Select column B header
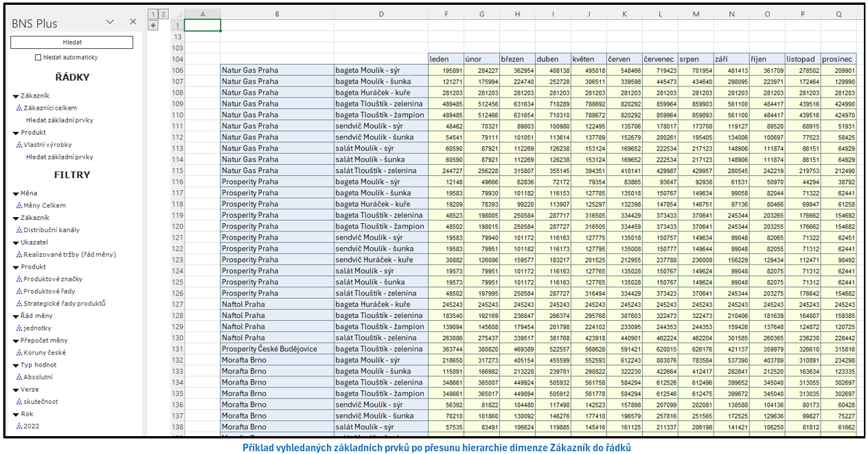Screen dimensions: 868x454 [x=277, y=14]
